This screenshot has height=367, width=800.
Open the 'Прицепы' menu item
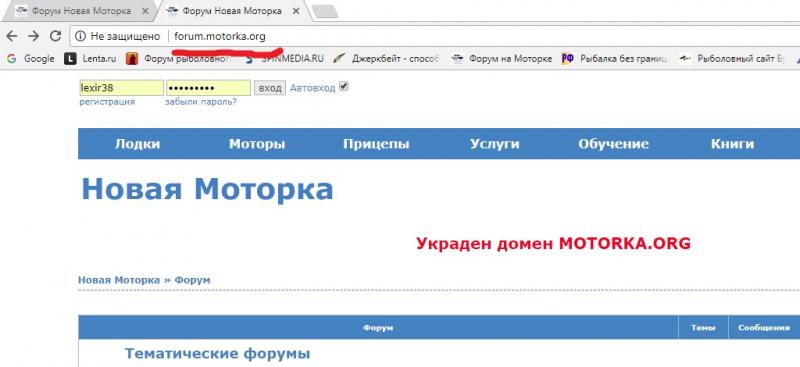[376, 144]
